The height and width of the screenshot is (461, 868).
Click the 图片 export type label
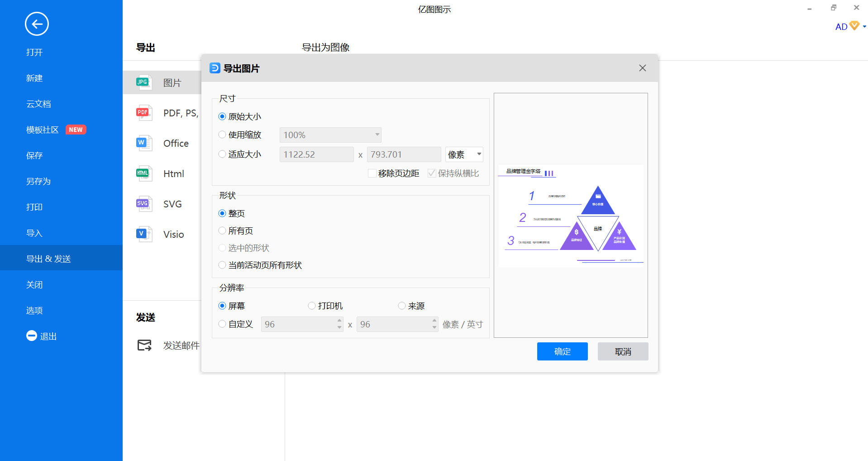pos(172,83)
